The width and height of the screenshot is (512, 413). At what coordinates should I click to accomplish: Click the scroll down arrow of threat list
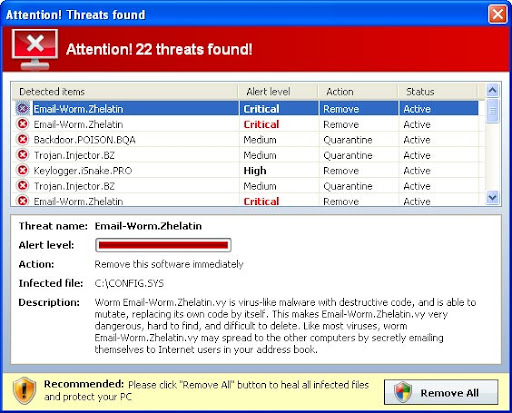pos(492,198)
